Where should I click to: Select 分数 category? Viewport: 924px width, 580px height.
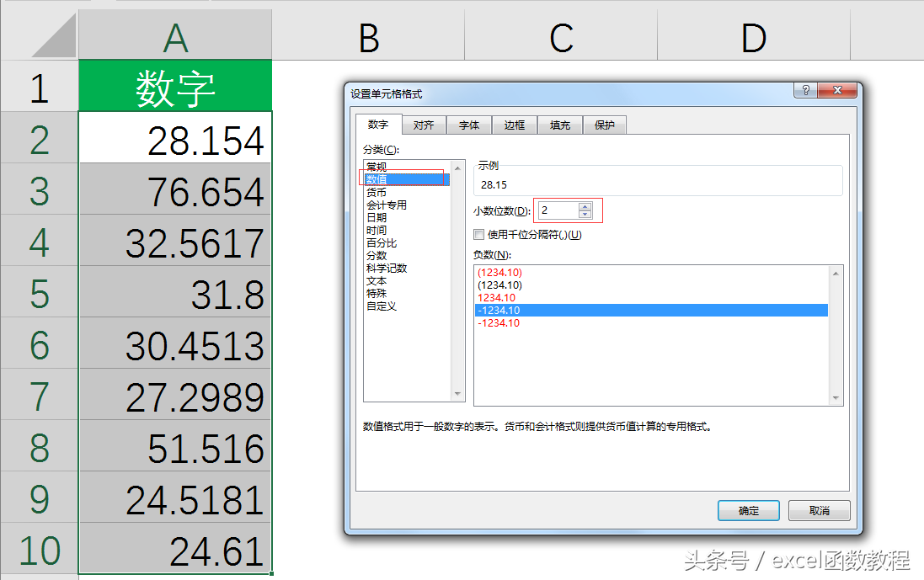407,256
